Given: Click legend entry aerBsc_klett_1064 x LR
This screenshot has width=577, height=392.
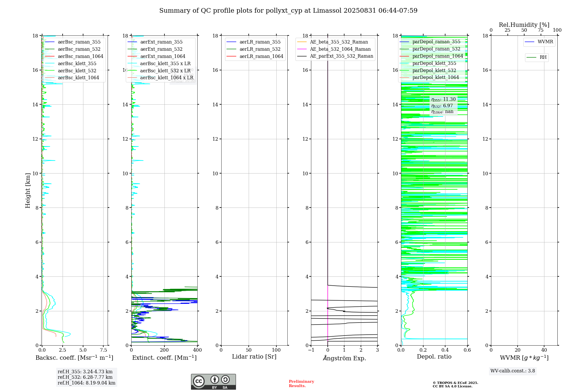Looking at the screenshot, I should [x=160, y=78].
